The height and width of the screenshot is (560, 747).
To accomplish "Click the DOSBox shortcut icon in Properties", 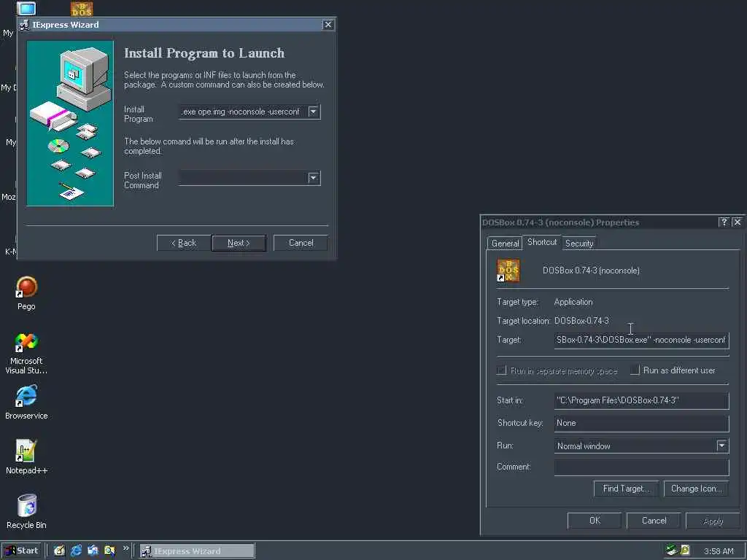I will [x=508, y=271].
